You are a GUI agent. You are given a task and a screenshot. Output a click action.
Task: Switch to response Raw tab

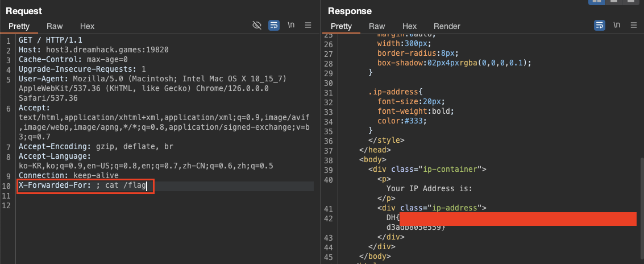point(377,26)
